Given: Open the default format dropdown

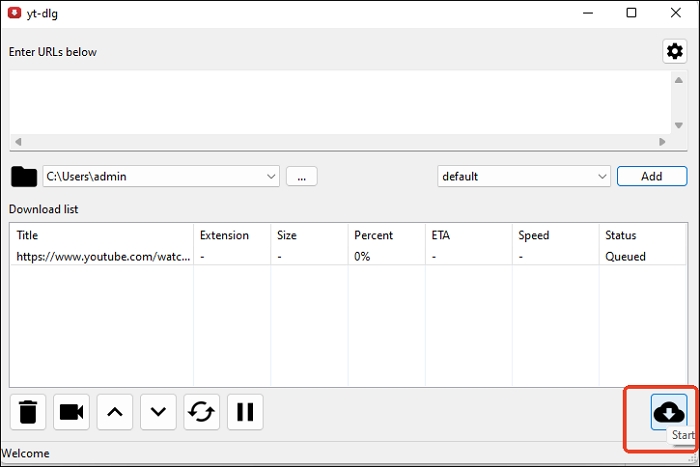Looking at the screenshot, I should [x=524, y=176].
